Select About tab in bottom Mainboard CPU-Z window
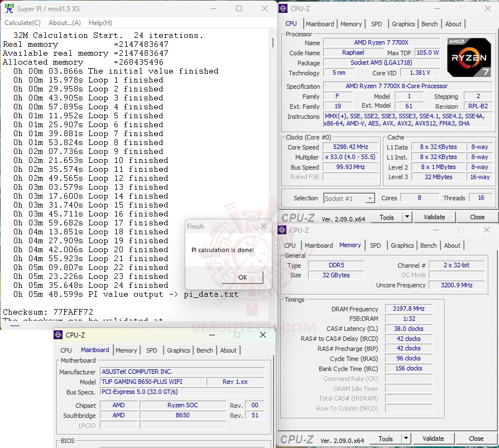499x448 pixels. click(x=228, y=350)
